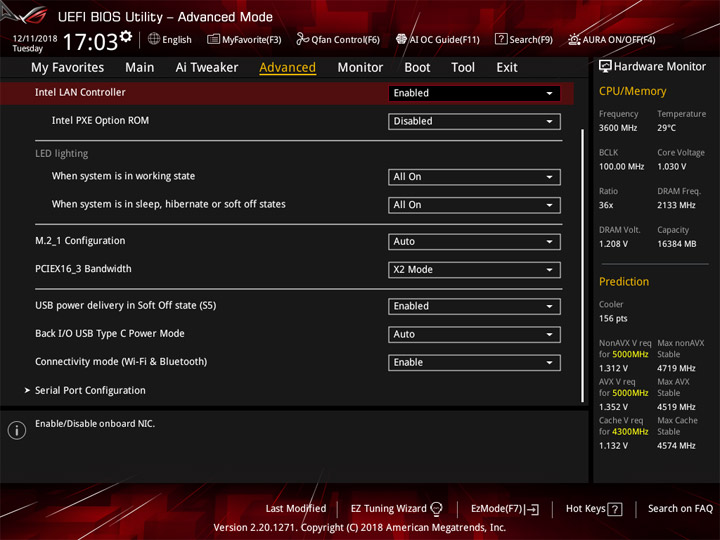This screenshot has height=540, width=720.
Task: Select Intel PXE Option ROM label
Action: pyautogui.click(x=100, y=120)
